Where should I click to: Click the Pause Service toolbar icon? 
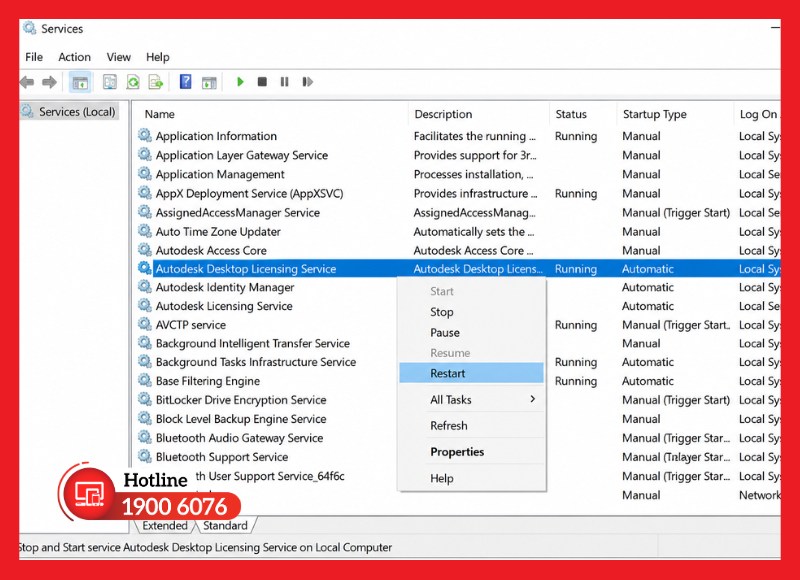tap(284, 82)
